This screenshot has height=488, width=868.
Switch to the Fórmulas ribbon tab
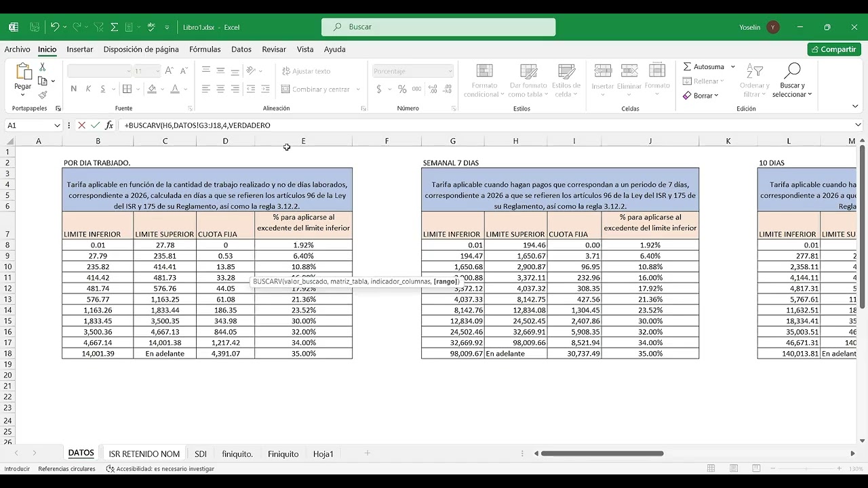pyautogui.click(x=205, y=49)
